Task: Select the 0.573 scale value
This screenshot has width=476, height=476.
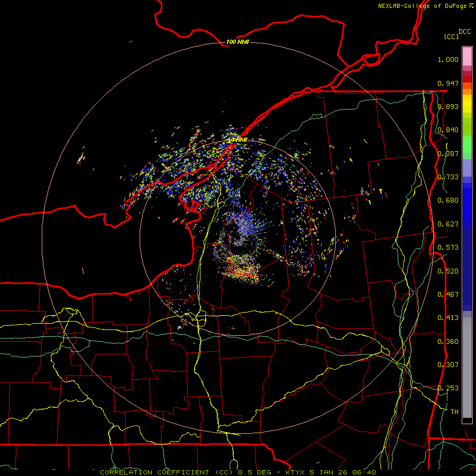Action: pos(448,248)
